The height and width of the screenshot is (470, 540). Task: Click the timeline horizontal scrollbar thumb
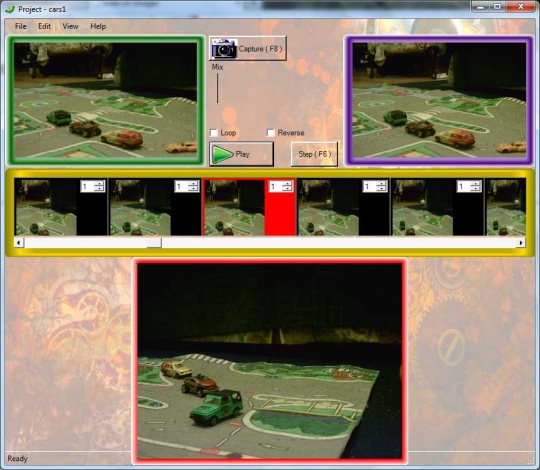154,243
